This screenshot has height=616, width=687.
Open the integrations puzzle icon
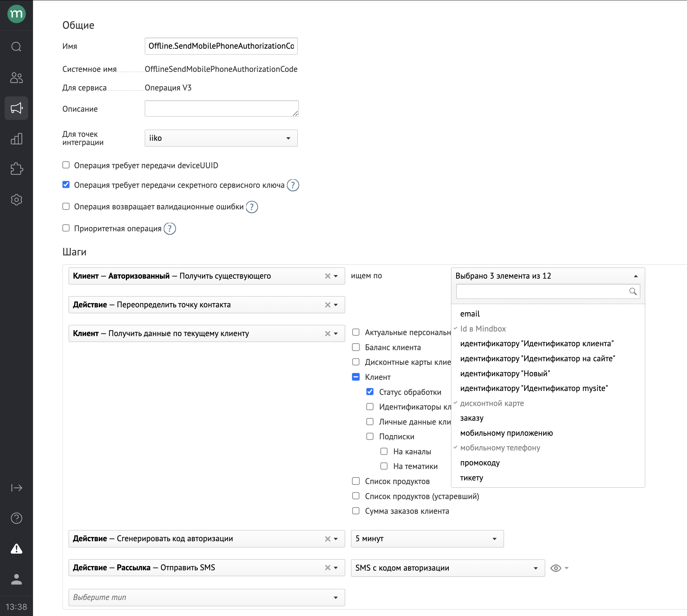point(16,169)
